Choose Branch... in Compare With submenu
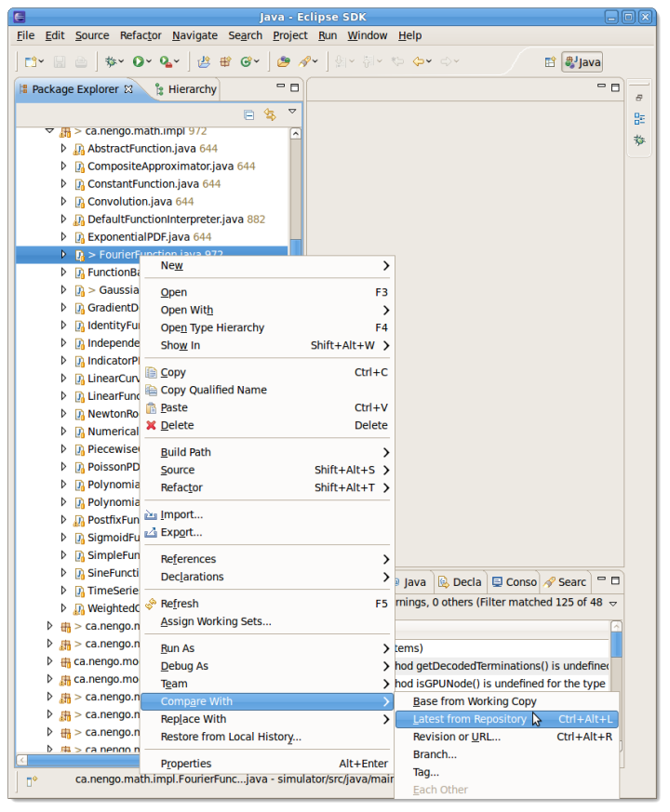Viewport: 670px width, 812px height. 507,754
